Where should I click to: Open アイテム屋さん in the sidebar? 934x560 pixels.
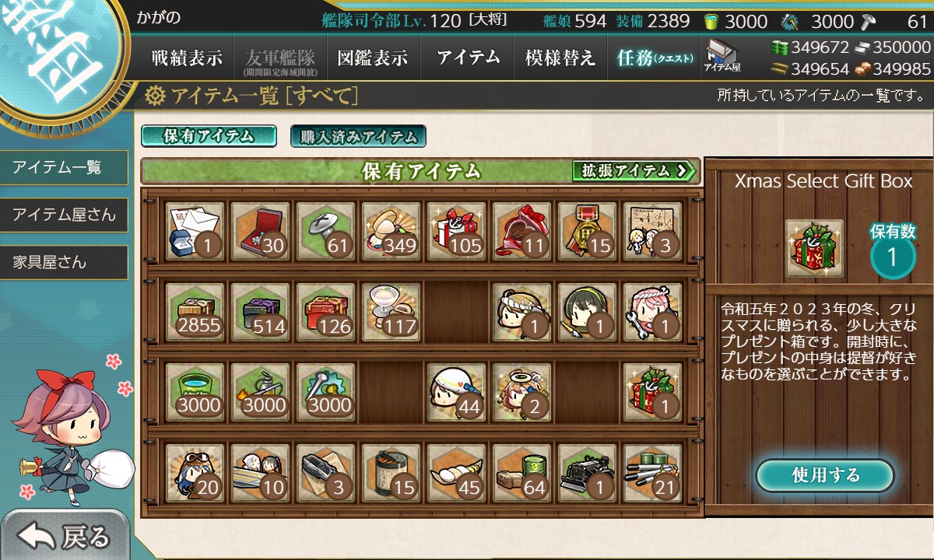point(64,215)
